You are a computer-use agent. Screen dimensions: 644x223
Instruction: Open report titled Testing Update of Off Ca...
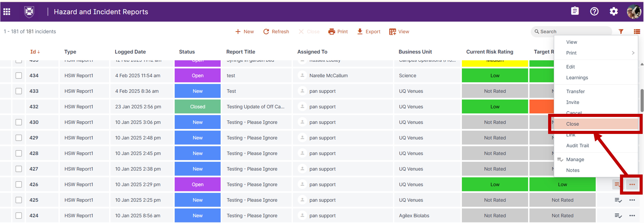255,107
